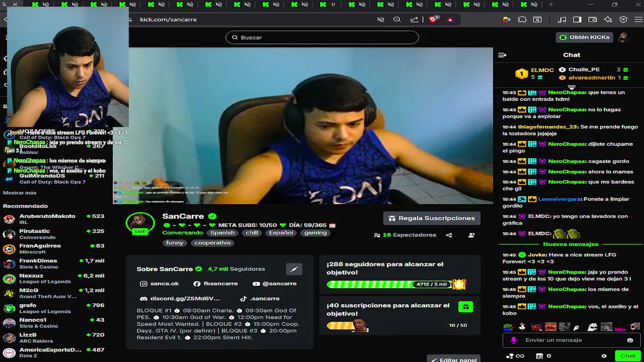Open the chat settings gear icon
The width and height of the screenshot is (644, 362).
pyautogui.click(x=604, y=356)
